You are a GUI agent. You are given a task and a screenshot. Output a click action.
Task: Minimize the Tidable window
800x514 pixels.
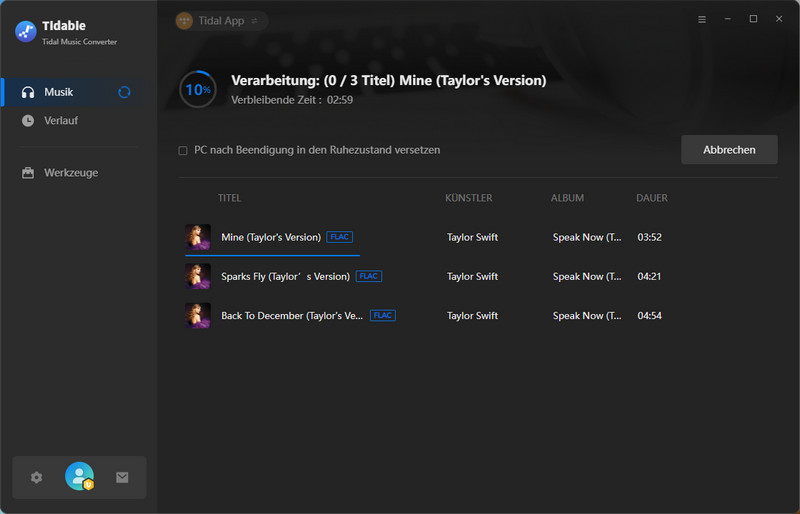pos(728,19)
